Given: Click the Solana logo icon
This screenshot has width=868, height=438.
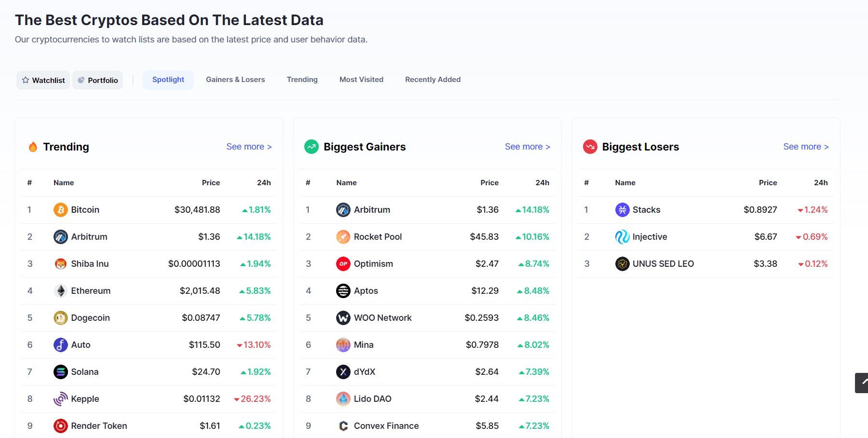Looking at the screenshot, I should pyautogui.click(x=60, y=372).
